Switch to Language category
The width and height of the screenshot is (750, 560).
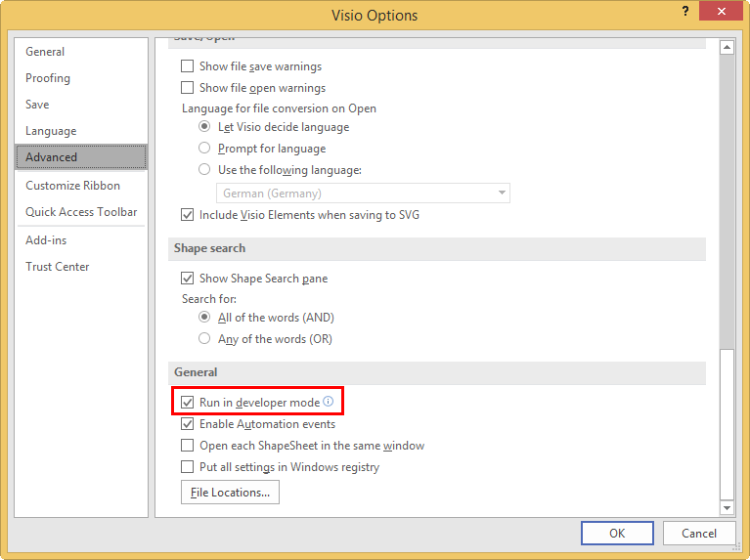[x=81, y=131]
